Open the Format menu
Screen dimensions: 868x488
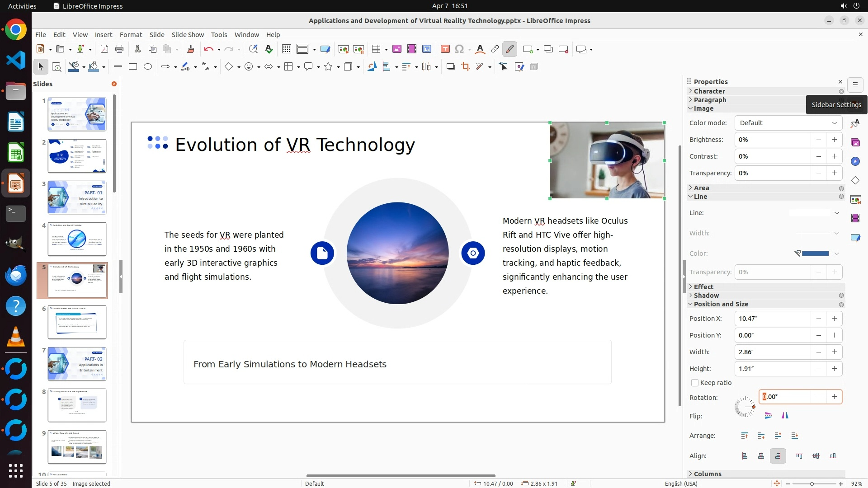131,35
